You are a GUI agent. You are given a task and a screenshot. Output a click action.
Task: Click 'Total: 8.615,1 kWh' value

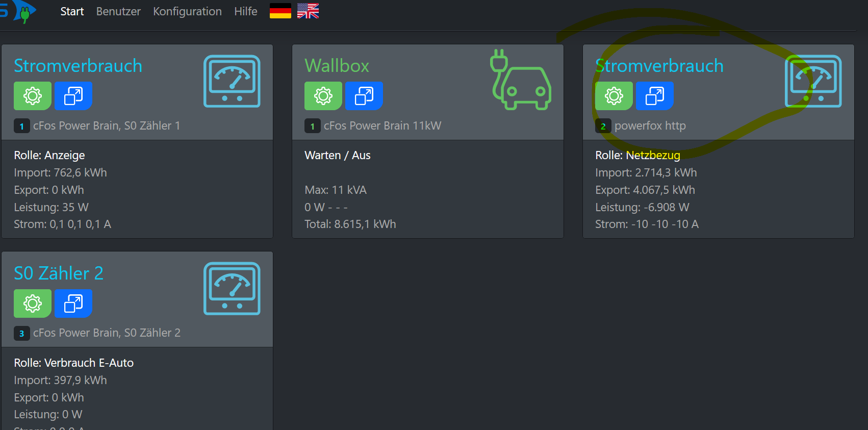pos(350,224)
